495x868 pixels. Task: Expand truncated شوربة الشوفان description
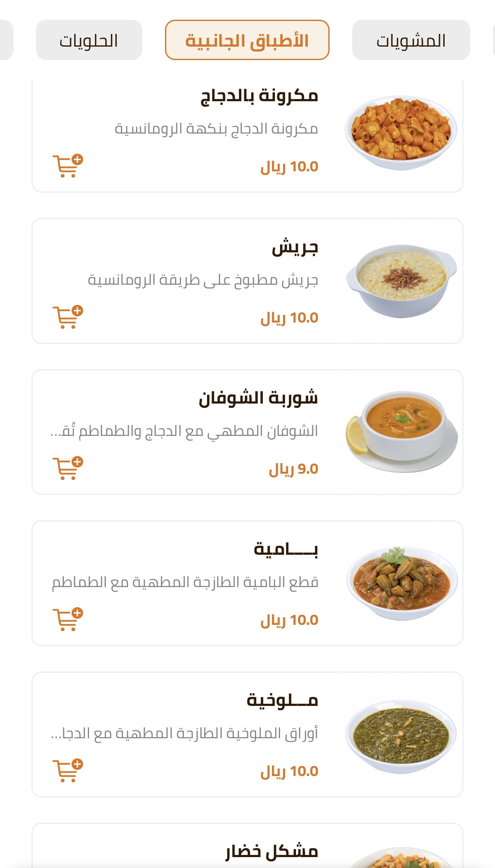[184, 431]
